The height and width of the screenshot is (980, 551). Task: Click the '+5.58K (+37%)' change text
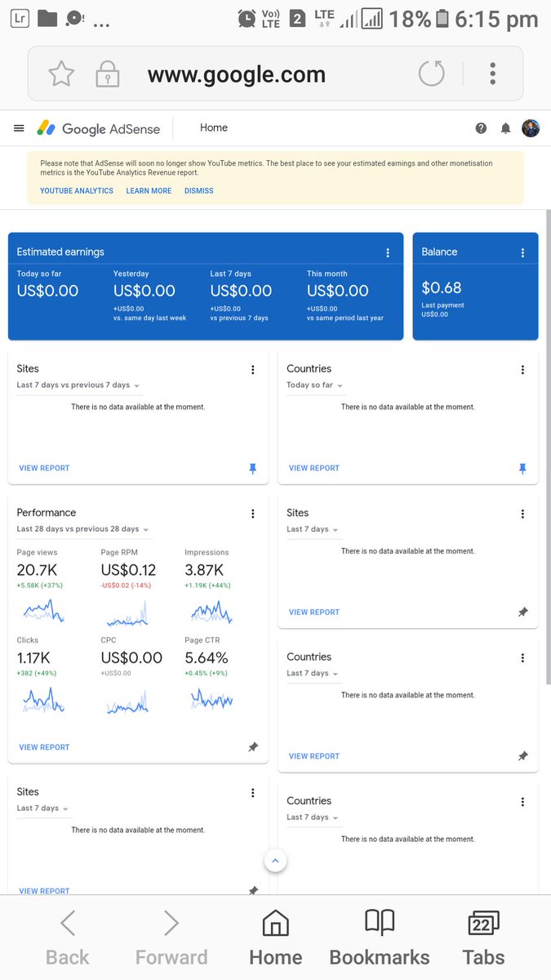pyautogui.click(x=40, y=586)
